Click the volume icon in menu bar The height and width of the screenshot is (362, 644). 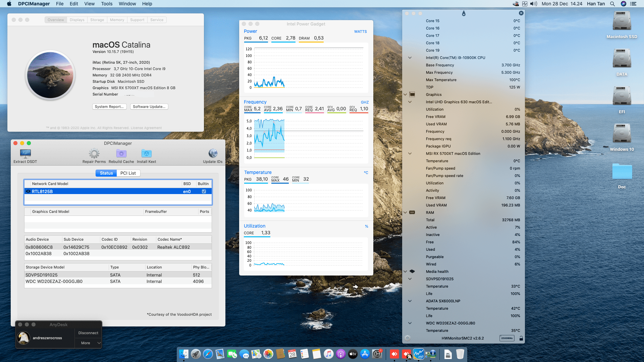[x=534, y=4]
